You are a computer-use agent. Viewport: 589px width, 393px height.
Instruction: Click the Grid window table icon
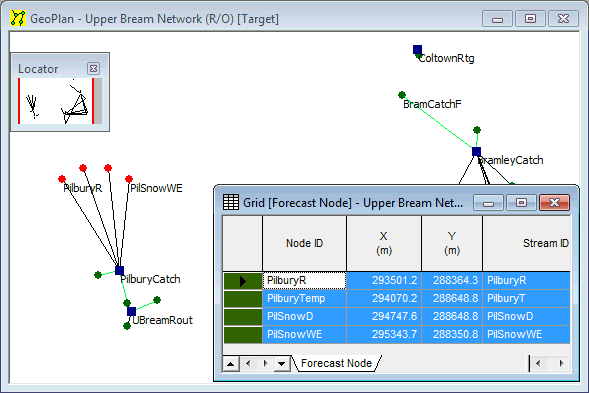(x=231, y=202)
